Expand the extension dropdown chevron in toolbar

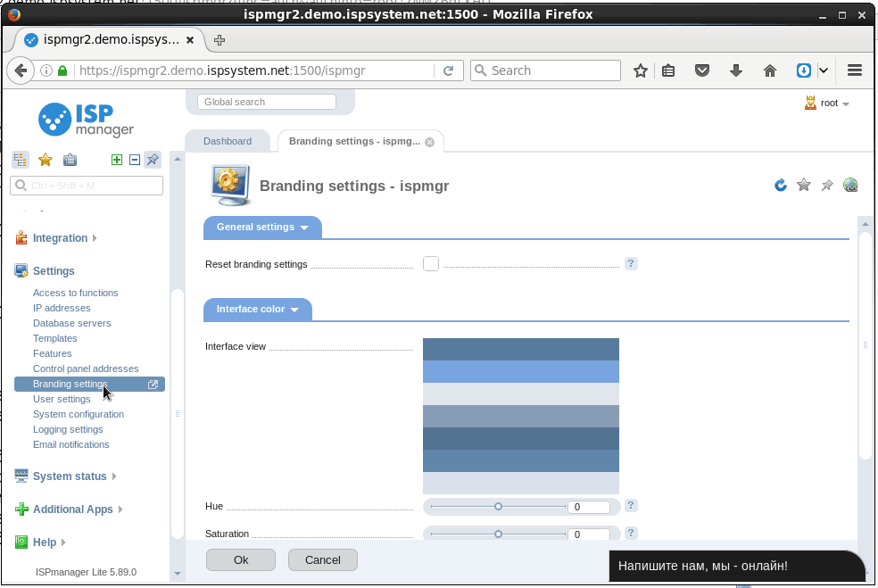[823, 70]
